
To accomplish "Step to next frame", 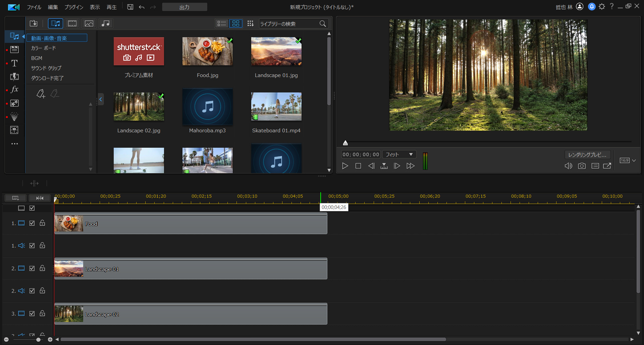I will tap(397, 166).
